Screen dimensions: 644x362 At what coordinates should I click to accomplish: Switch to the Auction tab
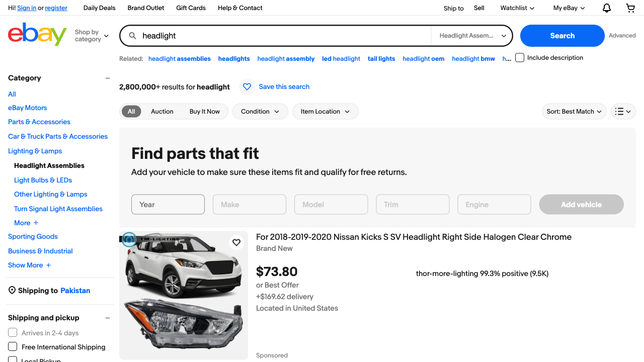[162, 112]
